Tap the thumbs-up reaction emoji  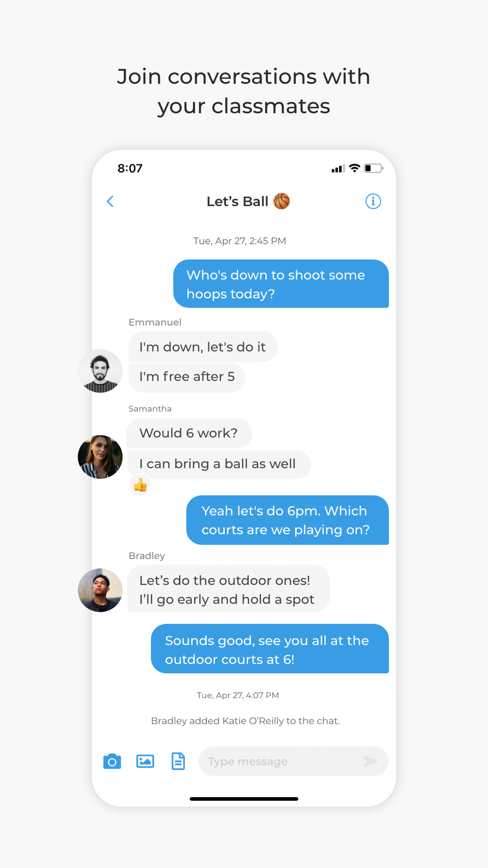point(141,485)
